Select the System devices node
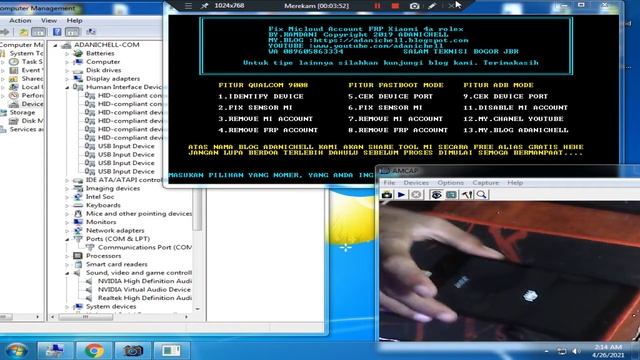 111,307
